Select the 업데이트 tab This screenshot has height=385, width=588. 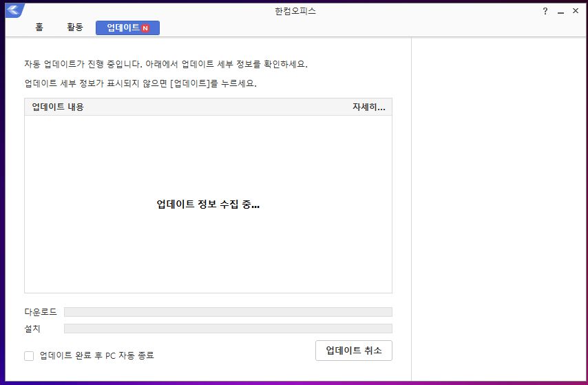coord(127,28)
